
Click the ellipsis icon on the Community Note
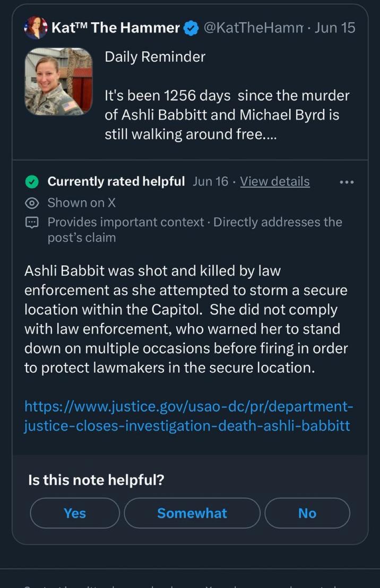[x=346, y=181]
